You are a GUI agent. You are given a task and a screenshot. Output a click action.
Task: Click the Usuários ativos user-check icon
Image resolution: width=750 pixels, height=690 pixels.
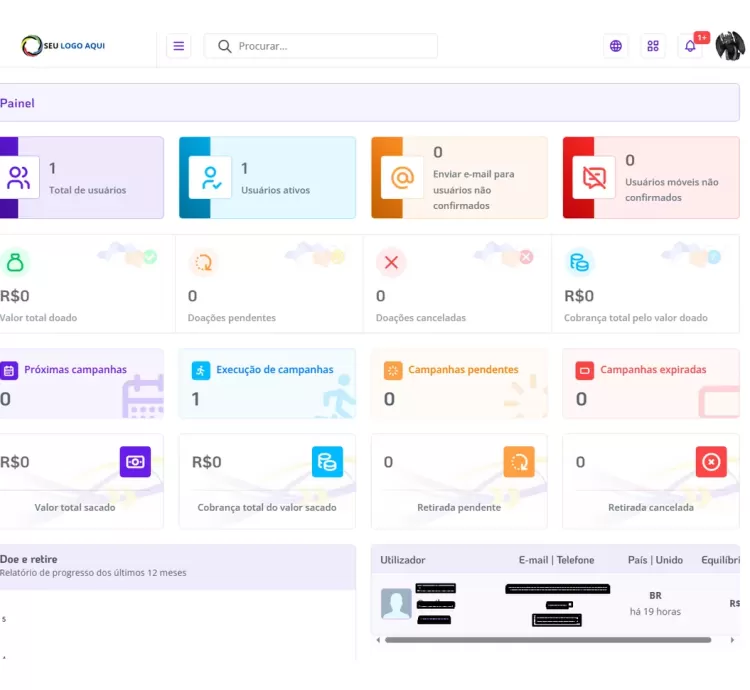click(210, 178)
